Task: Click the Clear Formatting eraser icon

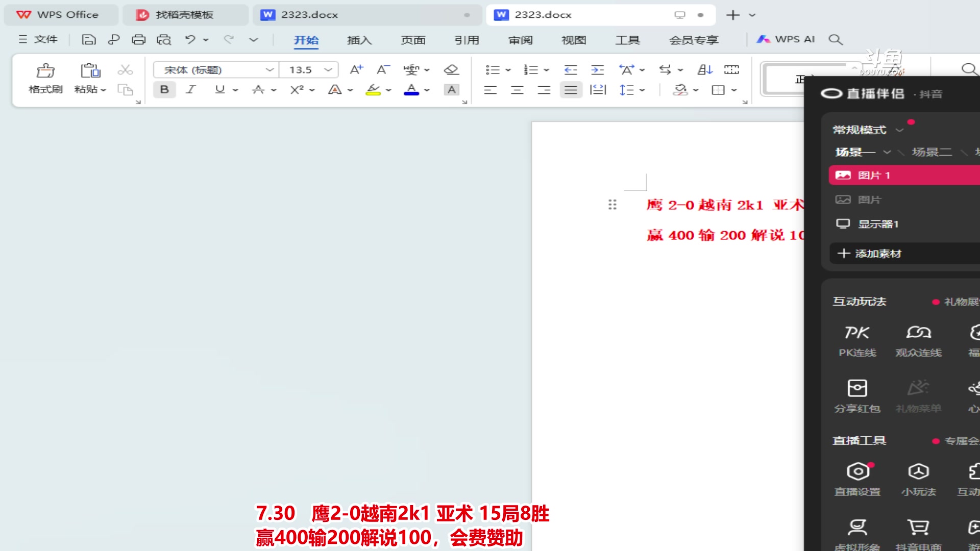Action: 451,69
